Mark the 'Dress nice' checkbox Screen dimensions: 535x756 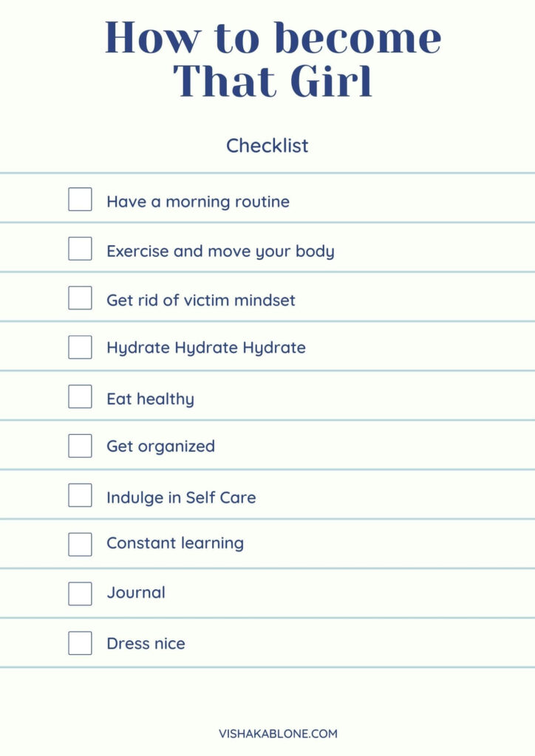point(80,643)
